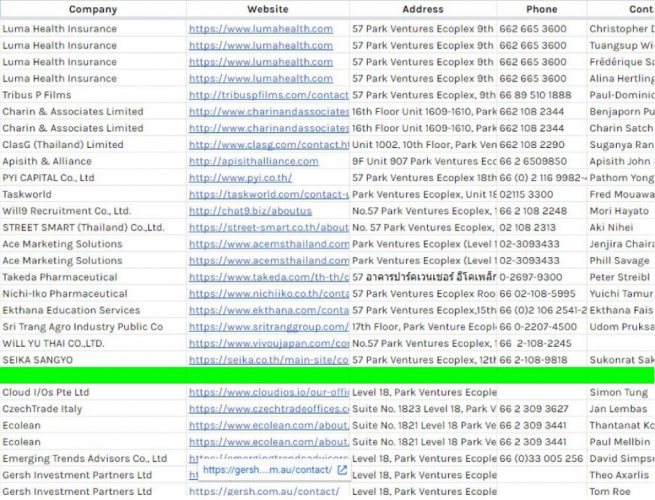655x500 pixels.
Task: Select the Website column header
Action: 268,9
